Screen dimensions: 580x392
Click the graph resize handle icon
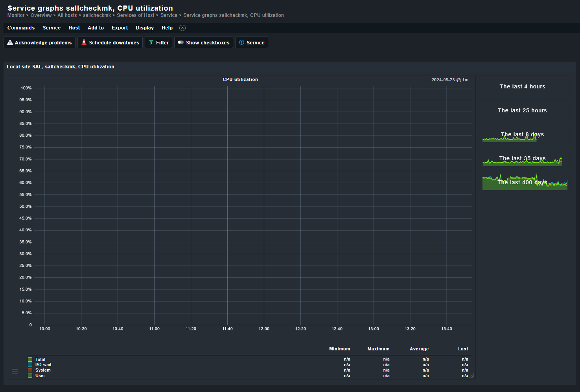tap(471, 376)
